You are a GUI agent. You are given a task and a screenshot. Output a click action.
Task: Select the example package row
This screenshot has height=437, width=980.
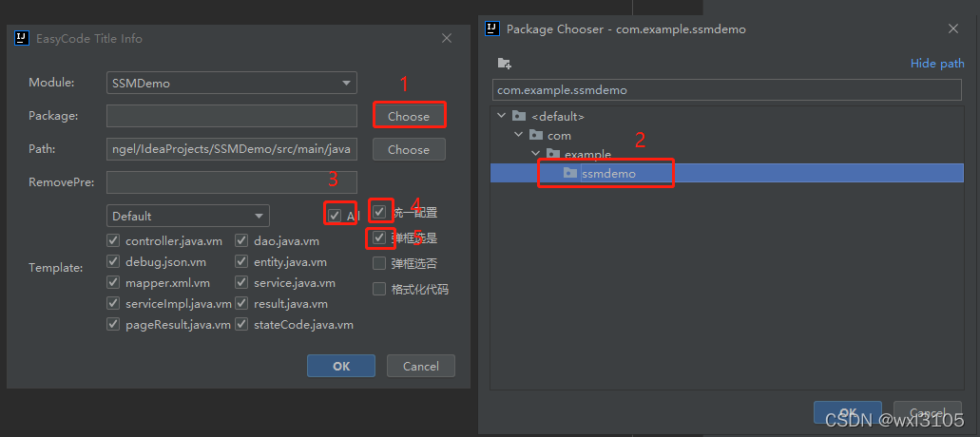[x=727, y=154]
